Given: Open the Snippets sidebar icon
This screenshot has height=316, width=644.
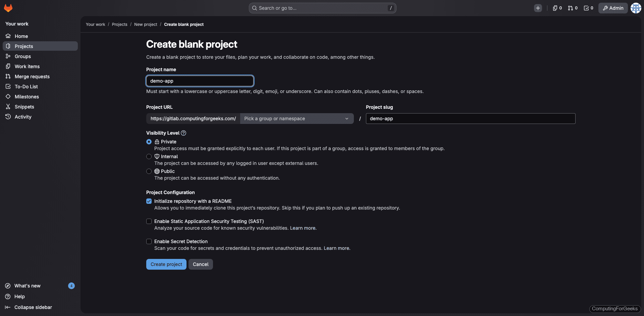Looking at the screenshot, I should [x=8, y=106].
